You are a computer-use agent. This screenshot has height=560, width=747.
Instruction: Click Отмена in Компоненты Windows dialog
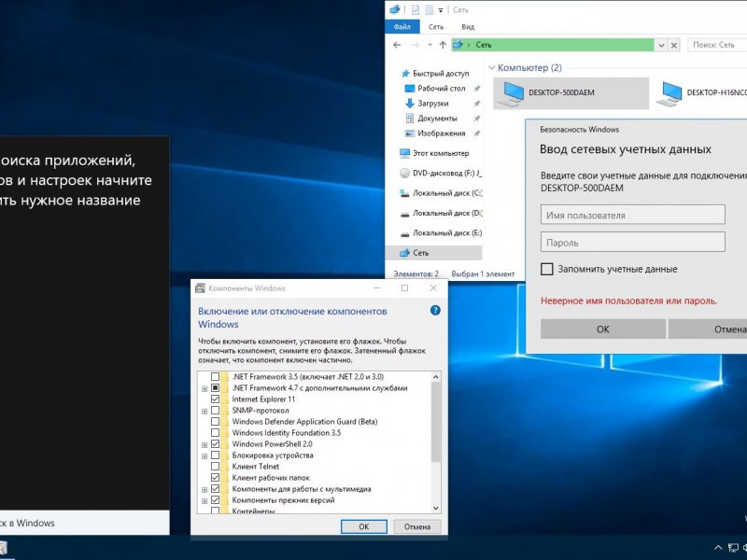[x=417, y=526]
